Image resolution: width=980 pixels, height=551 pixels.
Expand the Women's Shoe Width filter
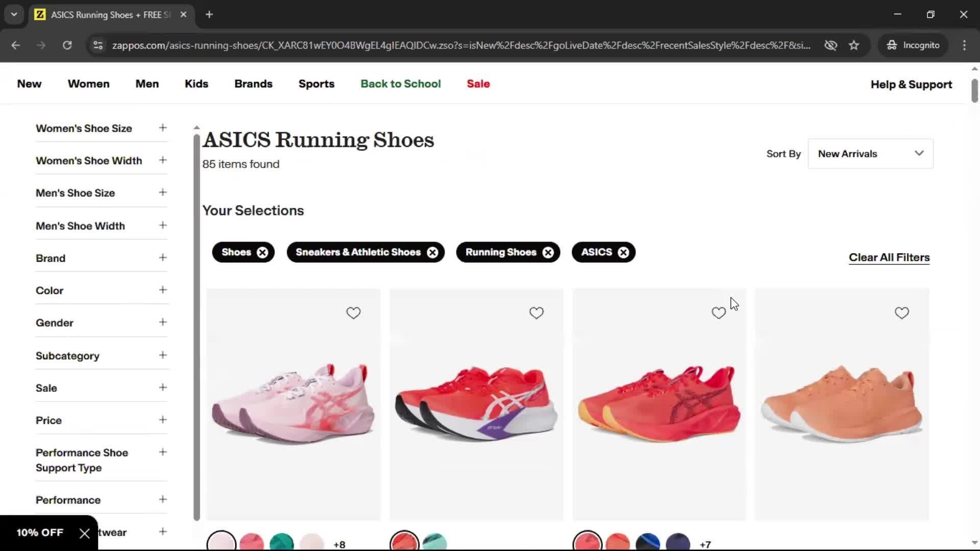[102, 160]
